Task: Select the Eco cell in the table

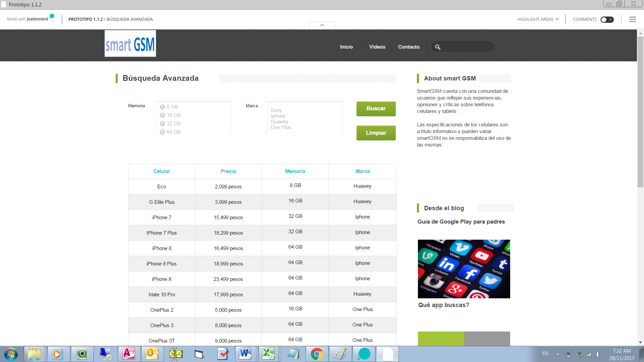Action: point(162,187)
